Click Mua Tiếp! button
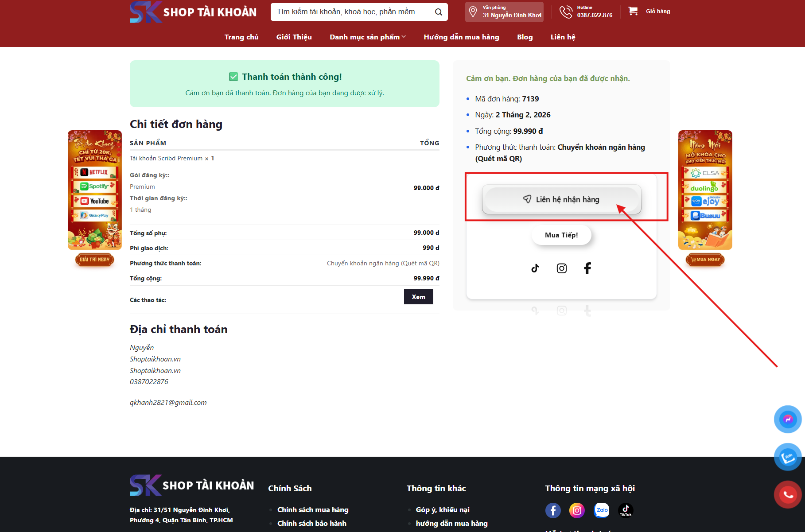805x532 pixels. [x=561, y=235]
